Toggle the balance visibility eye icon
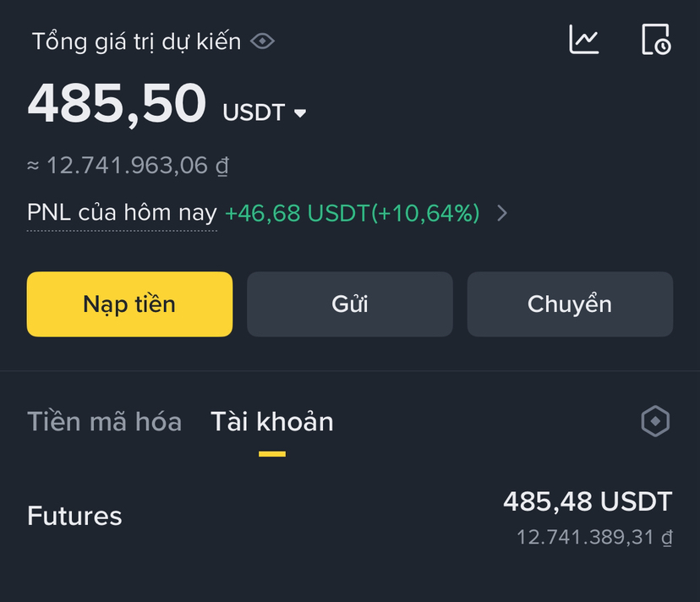The height and width of the screenshot is (602, 700). (x=263, y=41)
